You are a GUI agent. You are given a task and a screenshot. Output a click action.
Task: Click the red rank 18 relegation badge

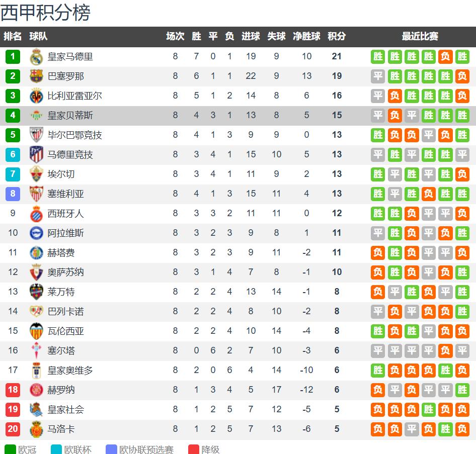(x=13, y=390)
